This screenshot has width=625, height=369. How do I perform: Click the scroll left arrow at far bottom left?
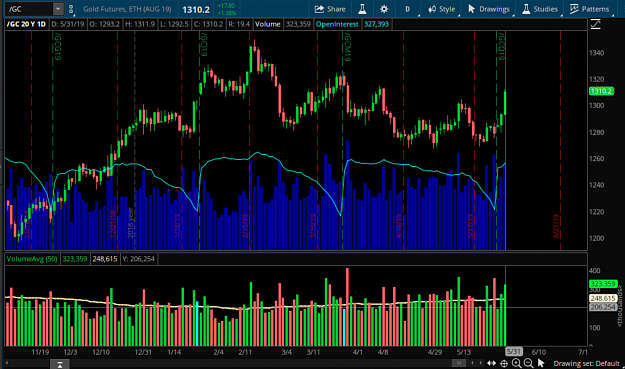[7, 363]
